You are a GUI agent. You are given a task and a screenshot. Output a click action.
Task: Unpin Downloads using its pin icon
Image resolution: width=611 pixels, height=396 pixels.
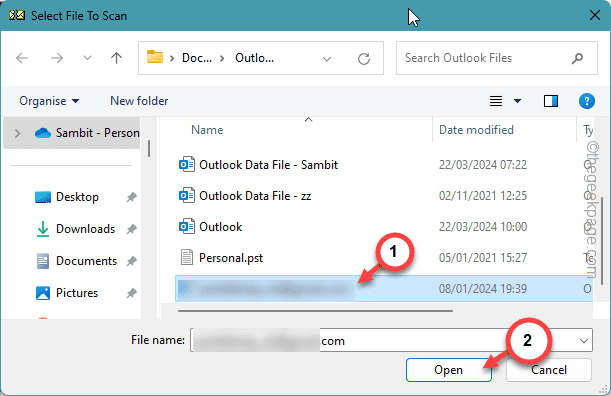pyautogui.click(x=132, y=229)
